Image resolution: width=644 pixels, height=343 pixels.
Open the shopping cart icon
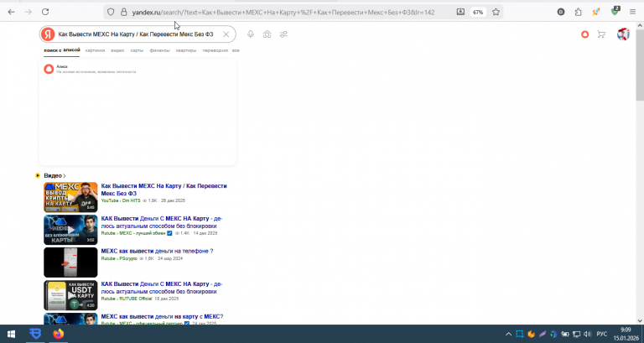pyautogui.click(x=601, y=34)
